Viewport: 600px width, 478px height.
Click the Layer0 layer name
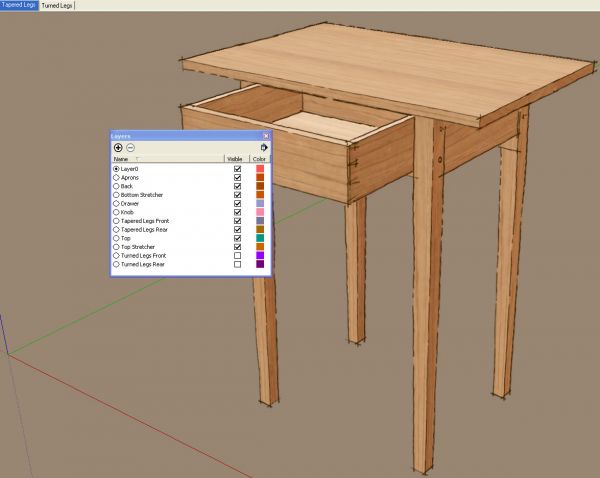coord(129,169)
